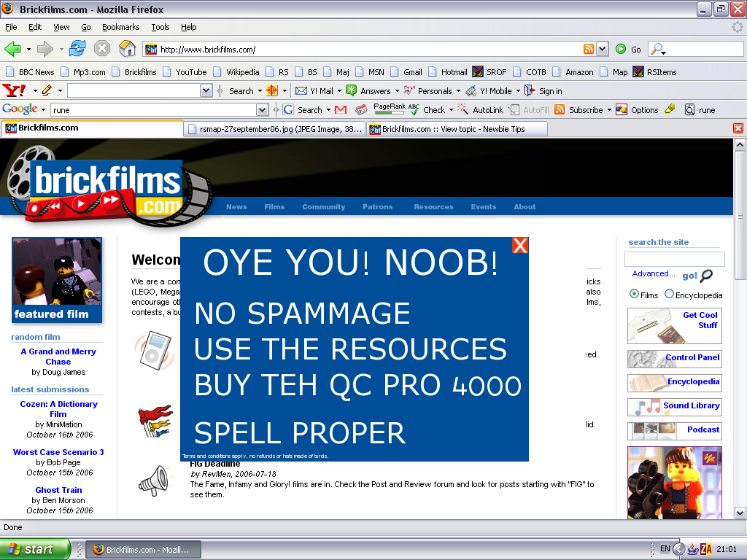Click the Advanced... search link
Image resolution: width=747 pixels, height=560 pixels.
[x=653, y=273]
